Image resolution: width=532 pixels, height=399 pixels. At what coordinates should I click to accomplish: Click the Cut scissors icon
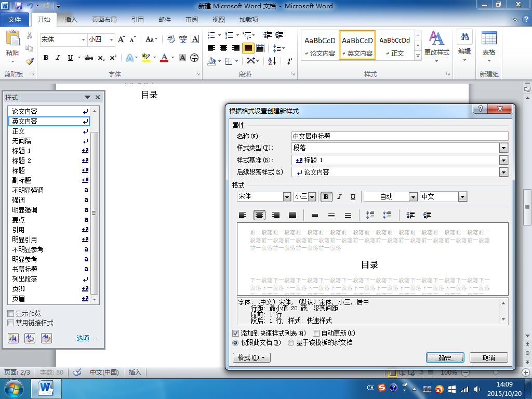pos(30,35)
